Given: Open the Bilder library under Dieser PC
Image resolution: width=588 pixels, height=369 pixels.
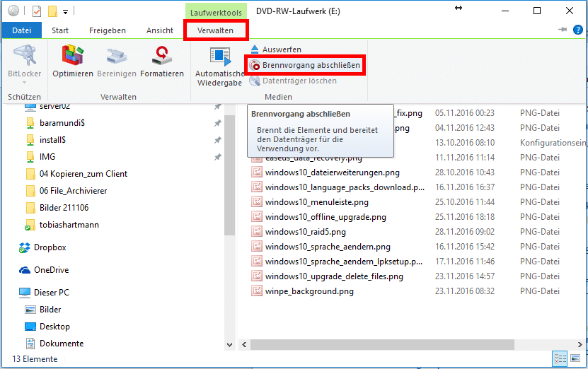Looking at the screenshot, I should pyautogui.click(x=50, y=310).
